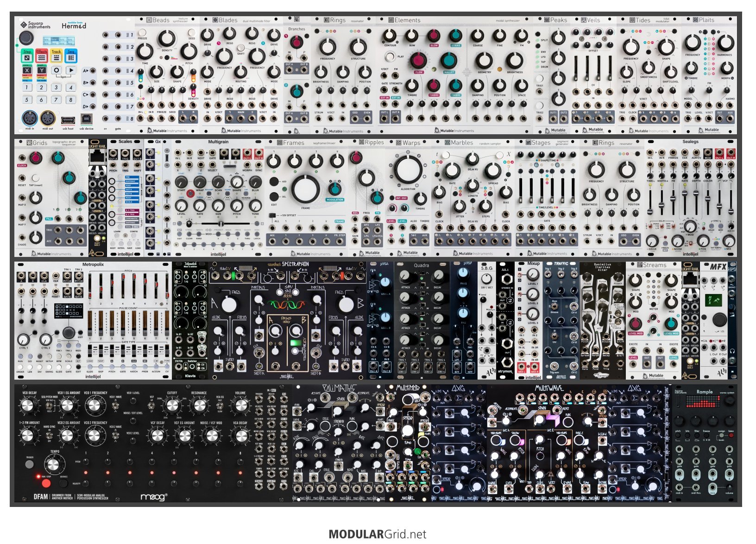Screen dimensions: 756x544
Task: Click the VCO DECAY knob on DFAM
Action: [x=29, y=406]
